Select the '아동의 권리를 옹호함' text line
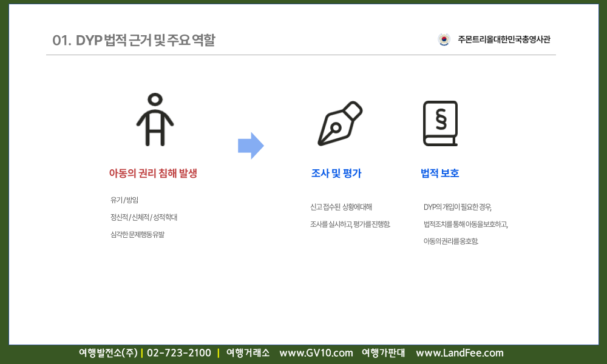Image resolution: width=607 pixels, height=364 pixels. coord(451,241)
